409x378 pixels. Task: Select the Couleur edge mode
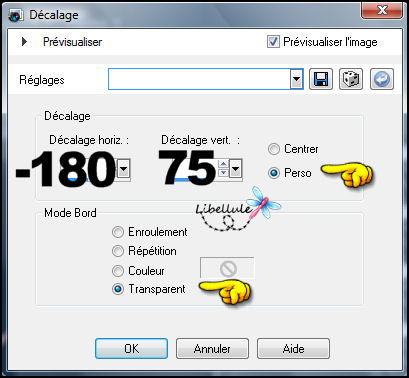[x=118, y=271]
